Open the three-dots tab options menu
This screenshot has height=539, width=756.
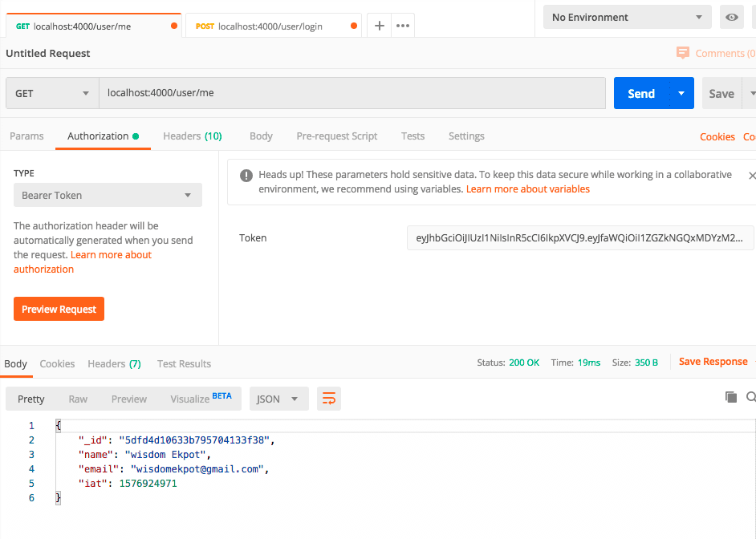(x=403, y=26)
